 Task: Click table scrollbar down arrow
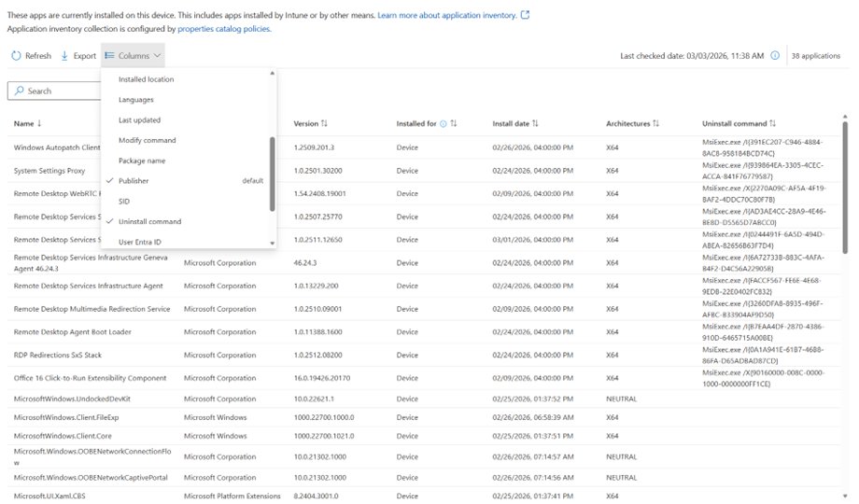(845, 497)
